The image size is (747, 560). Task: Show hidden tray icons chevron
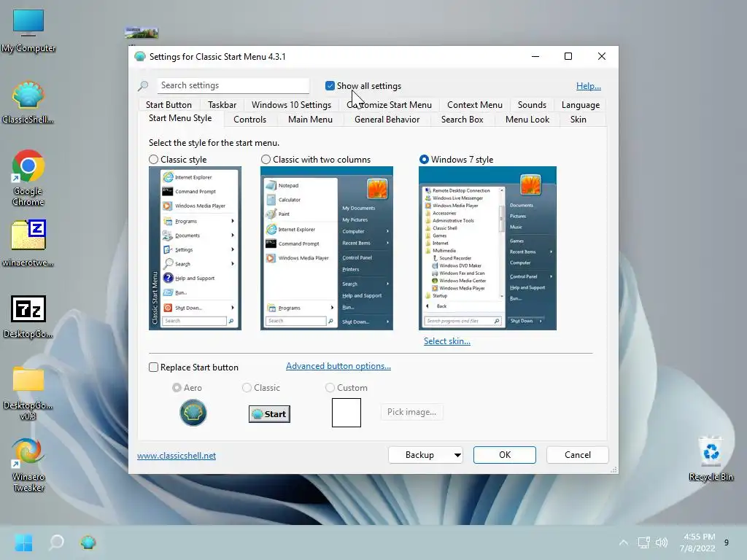(623, 542)
